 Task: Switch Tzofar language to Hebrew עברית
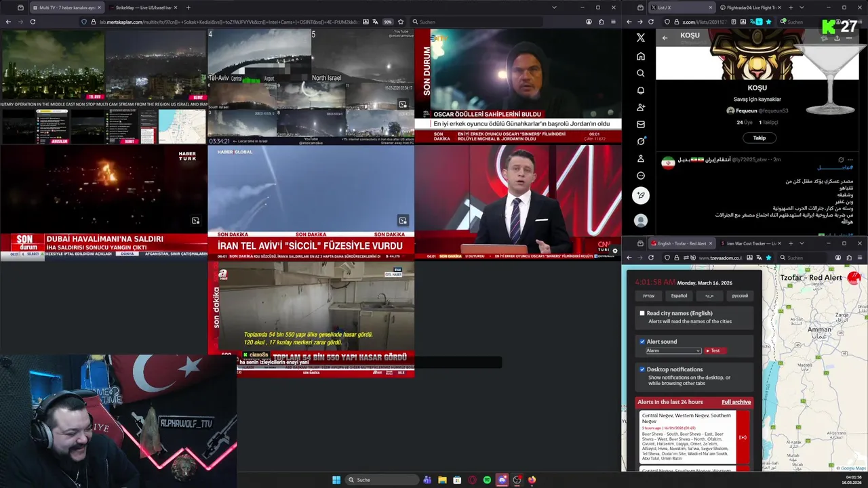tap(649, 296)
